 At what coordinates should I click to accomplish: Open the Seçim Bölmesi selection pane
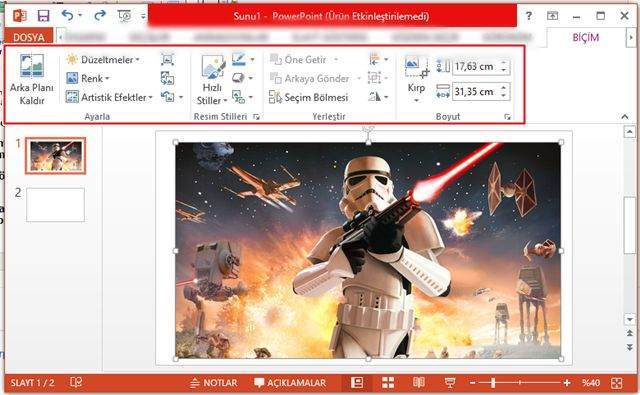click(x=309, y=97)
